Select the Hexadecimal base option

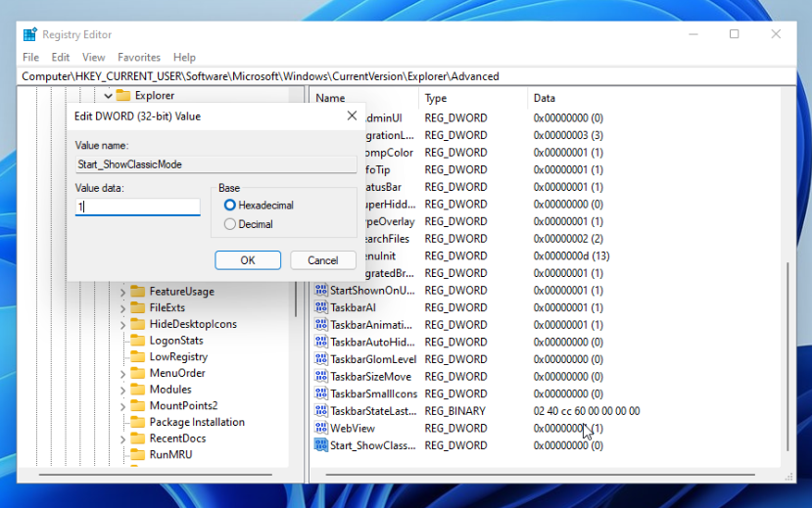tap(229, 205)
